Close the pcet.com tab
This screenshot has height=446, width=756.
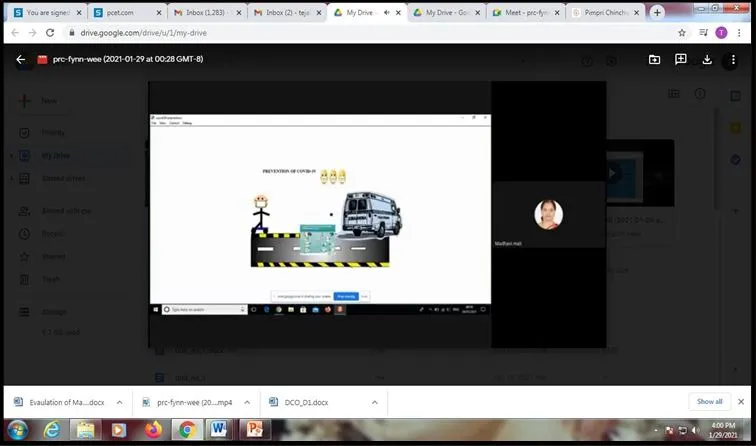tap(159, 13)
